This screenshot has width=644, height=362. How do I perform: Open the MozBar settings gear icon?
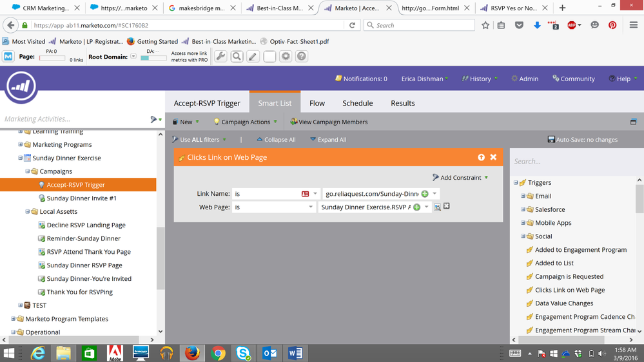pos(286,56)
